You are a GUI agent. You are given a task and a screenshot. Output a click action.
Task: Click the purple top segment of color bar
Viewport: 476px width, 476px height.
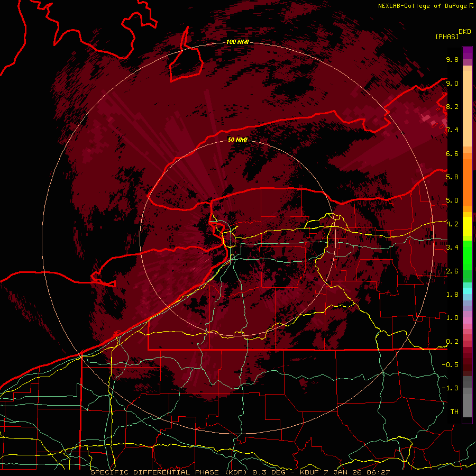[467, 53]
